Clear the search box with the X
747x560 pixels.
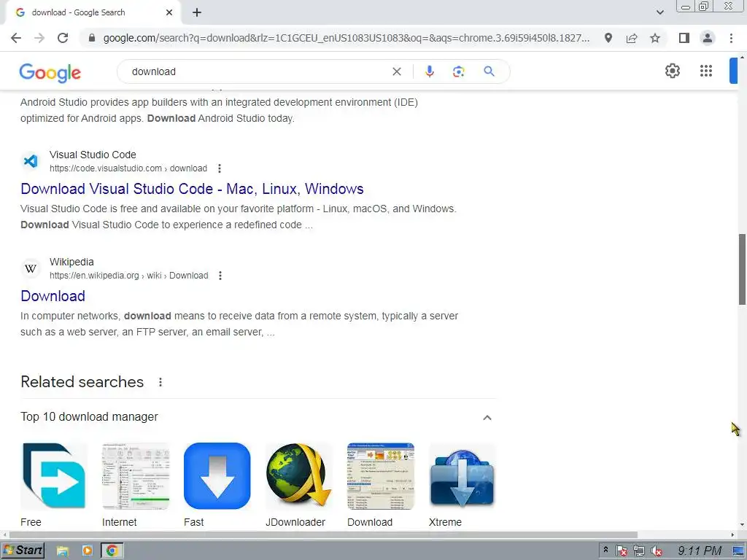click(396, 71)
